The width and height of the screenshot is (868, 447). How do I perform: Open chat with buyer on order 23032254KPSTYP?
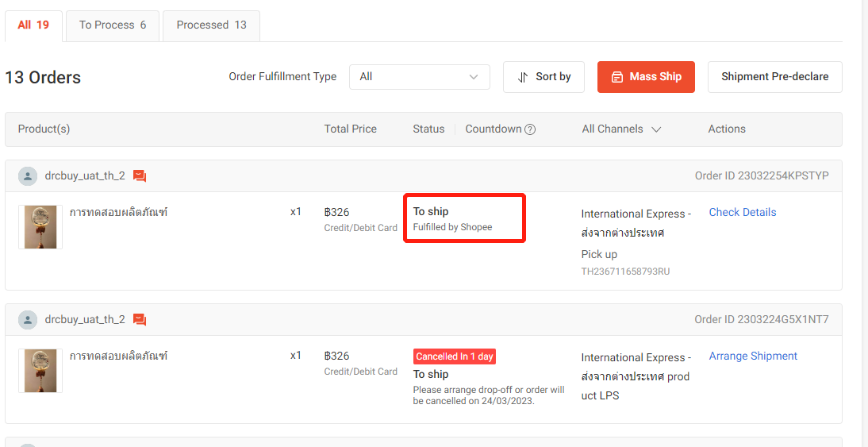[140, 176]
